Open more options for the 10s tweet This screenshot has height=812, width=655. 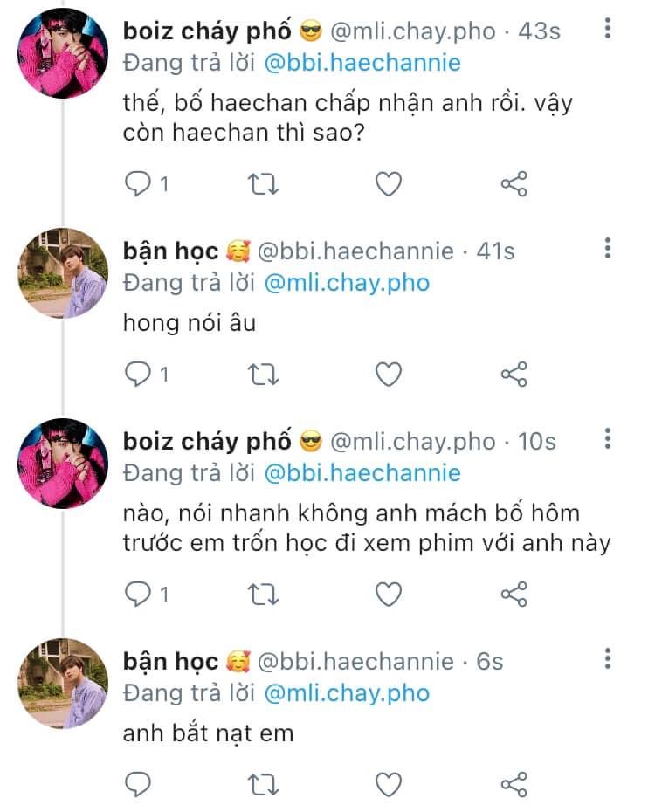(x=608, y=438)
